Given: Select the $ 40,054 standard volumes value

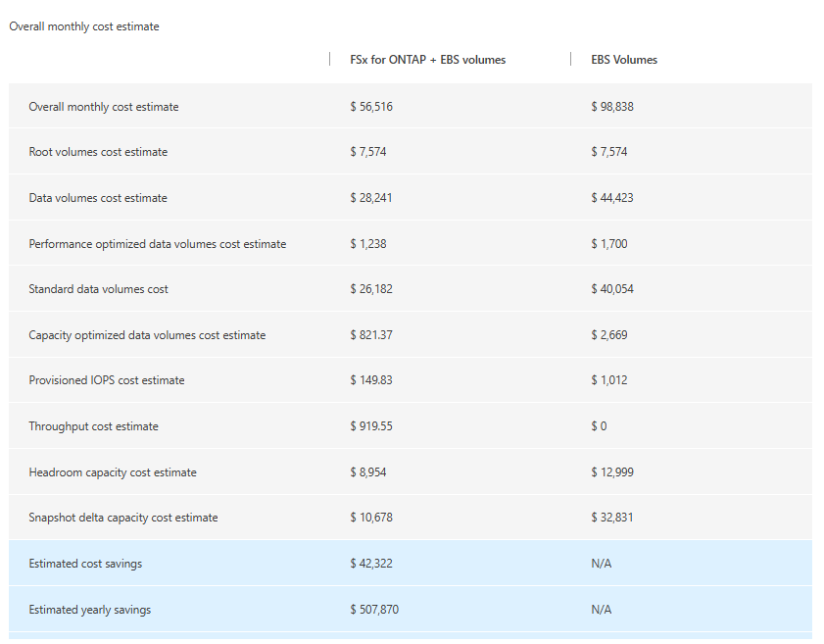Looking at the screenshot, I should pyautogui.click(x=612, y=289).
